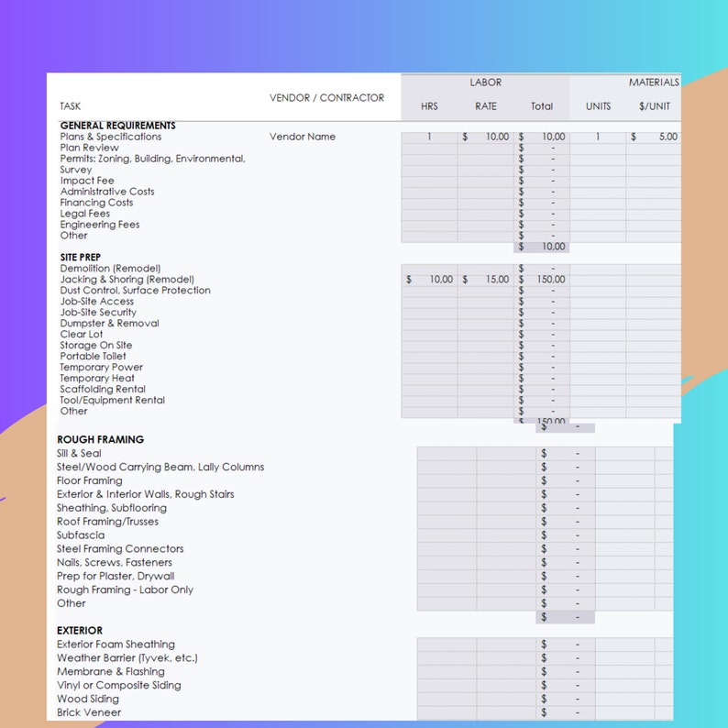Select the Clear Lot task

pyautogui.click(x=82, y=335)
